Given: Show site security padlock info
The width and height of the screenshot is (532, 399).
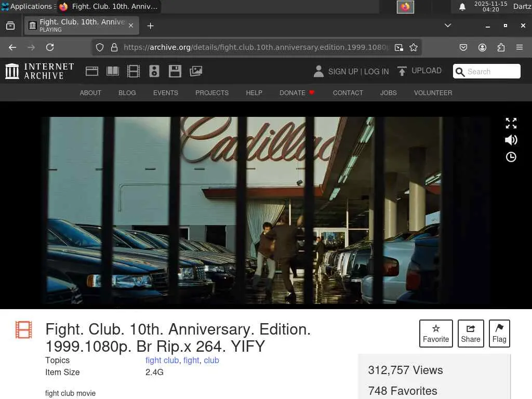Looking at the screenshot, I should pyautogui.click(x=114, y=47).
